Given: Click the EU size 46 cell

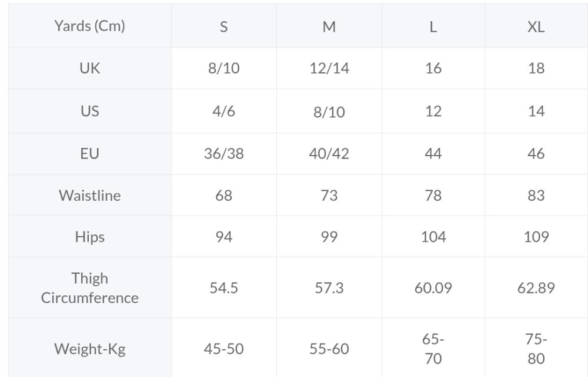Looking at the screenshot, I should 536,153.
